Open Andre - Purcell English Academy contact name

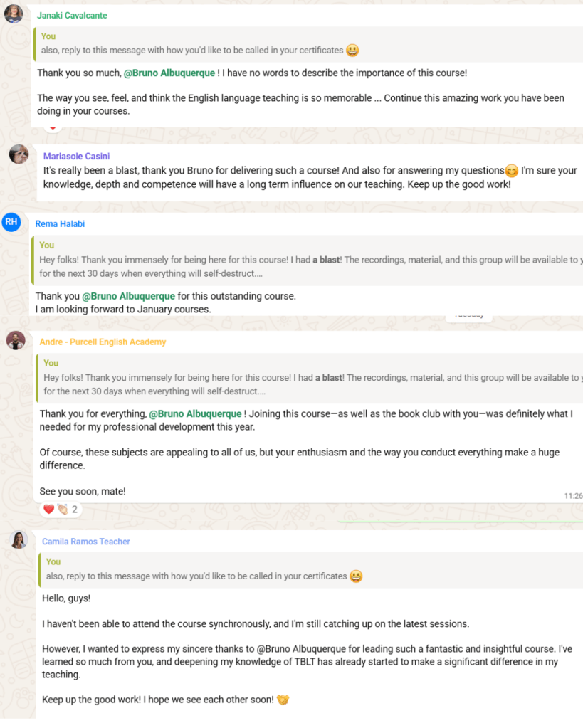pyautogui.click(x=103, y=342)
